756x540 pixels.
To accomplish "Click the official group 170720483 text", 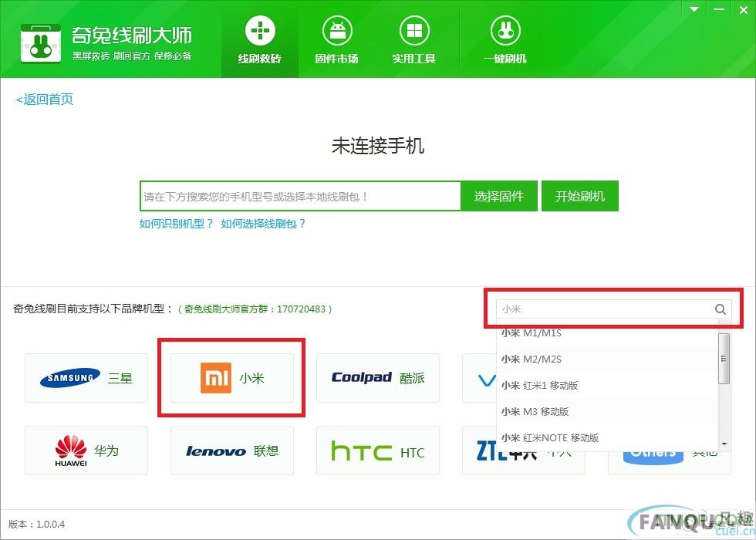I will (x=255, y=309).
